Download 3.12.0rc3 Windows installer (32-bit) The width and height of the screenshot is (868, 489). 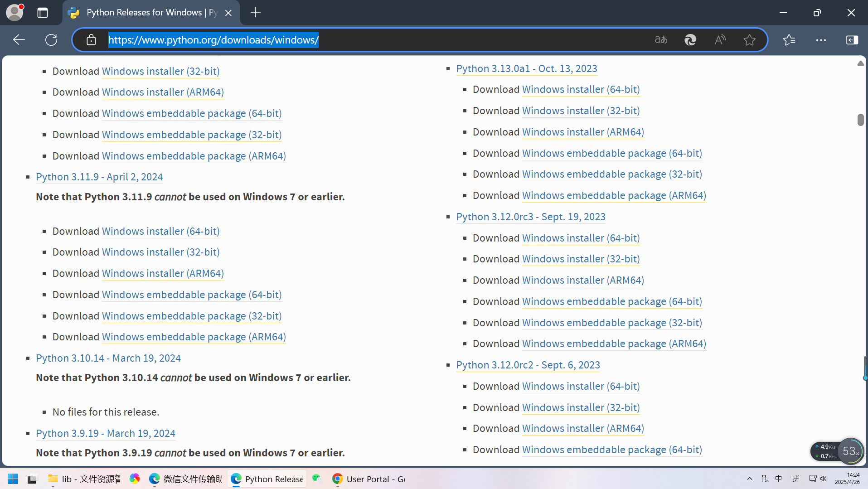click(x=581, y=259)
